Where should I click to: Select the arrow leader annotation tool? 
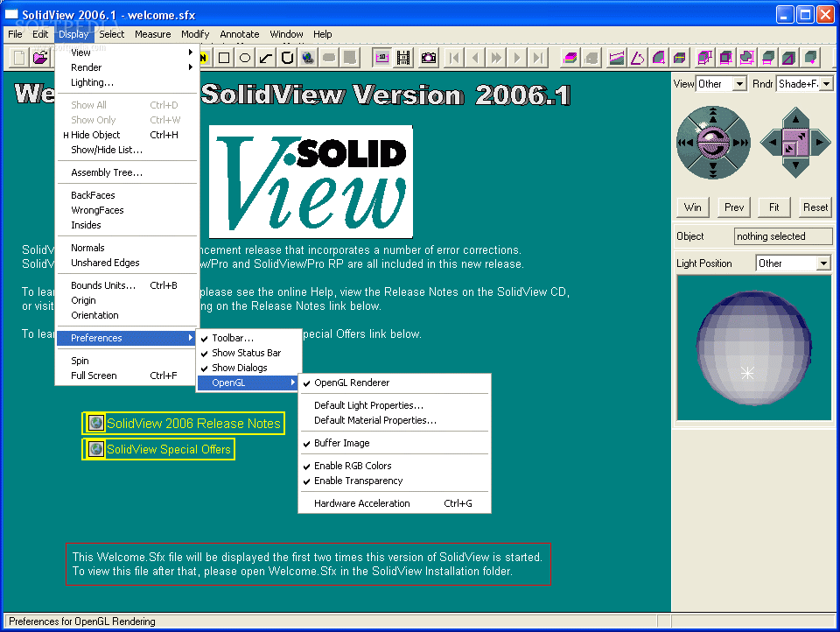tap(266, 58)
